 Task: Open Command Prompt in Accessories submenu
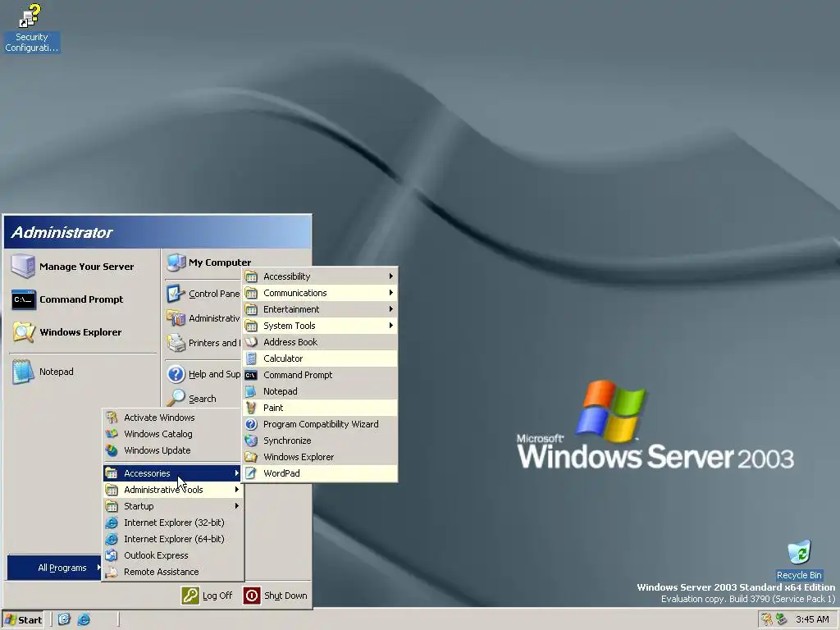coord(320,375)
